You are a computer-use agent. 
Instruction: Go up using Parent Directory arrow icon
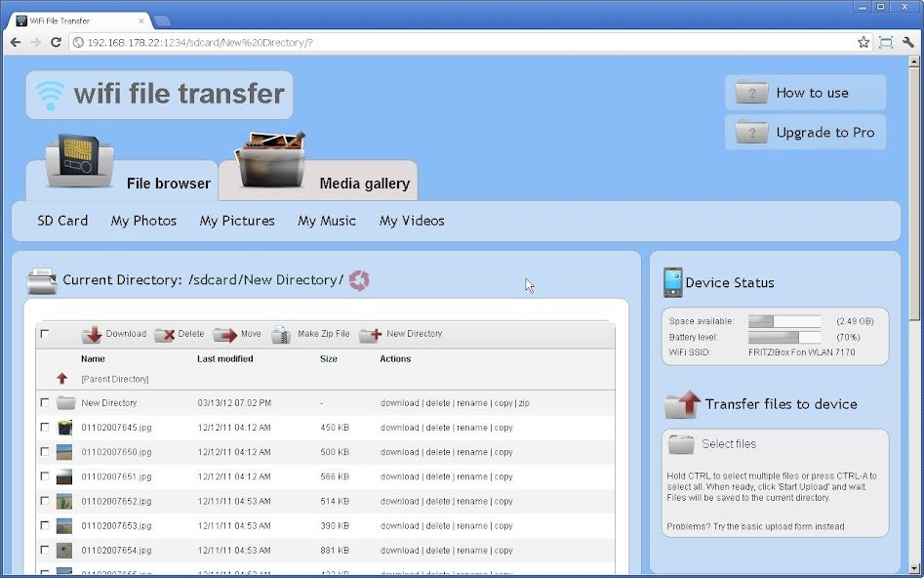(61, 379)
